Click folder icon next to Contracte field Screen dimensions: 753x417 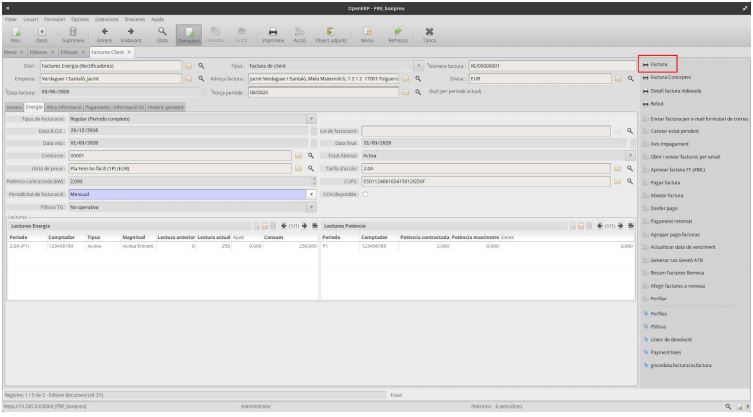pyautogui.click(x=297, y=155)
